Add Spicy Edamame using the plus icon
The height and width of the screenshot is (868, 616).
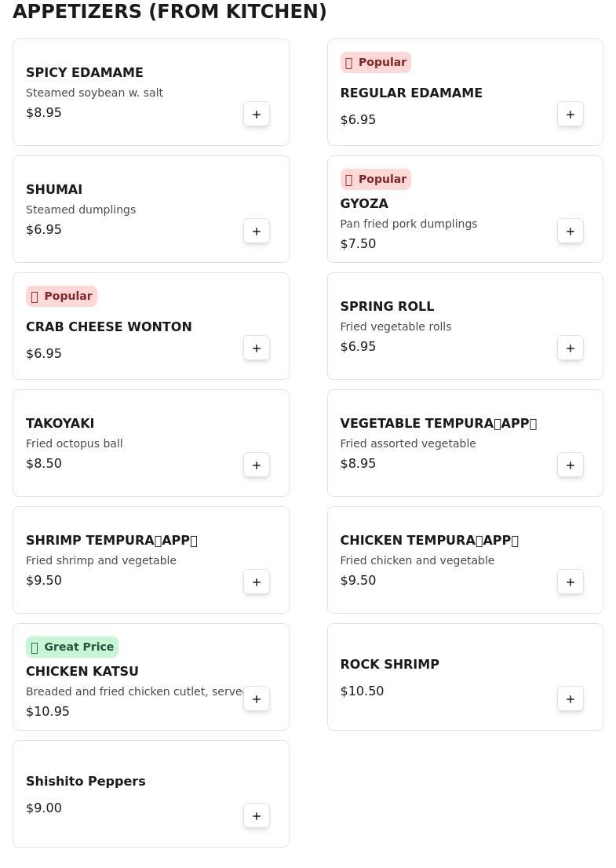(x=257, y=115)
